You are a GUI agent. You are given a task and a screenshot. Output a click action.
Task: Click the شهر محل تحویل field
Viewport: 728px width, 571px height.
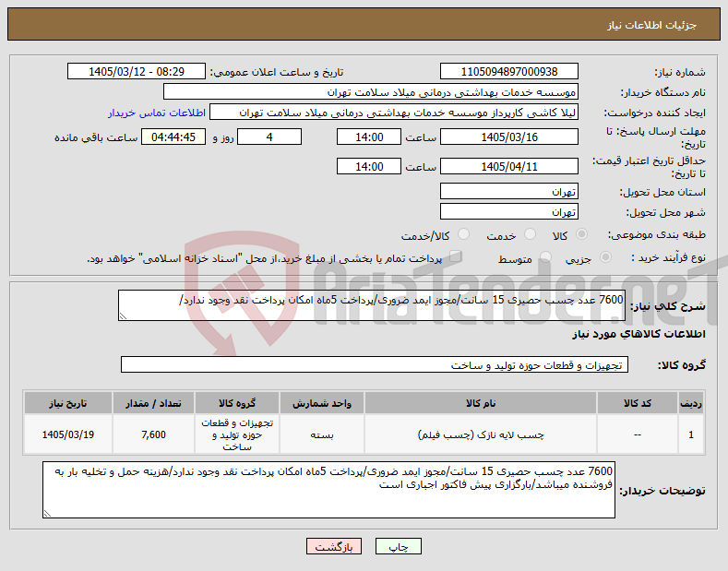(x=508, y=211)
